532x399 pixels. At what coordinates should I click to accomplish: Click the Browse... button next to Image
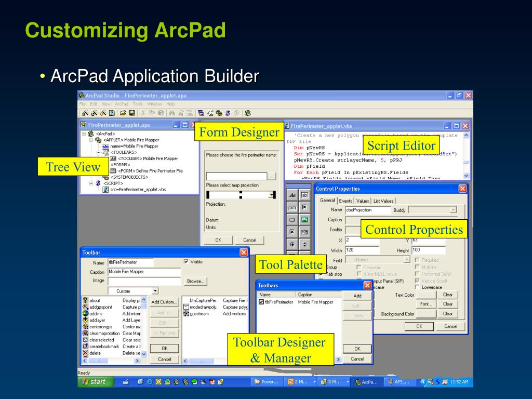pyautogui.click(x=195, y=281)
